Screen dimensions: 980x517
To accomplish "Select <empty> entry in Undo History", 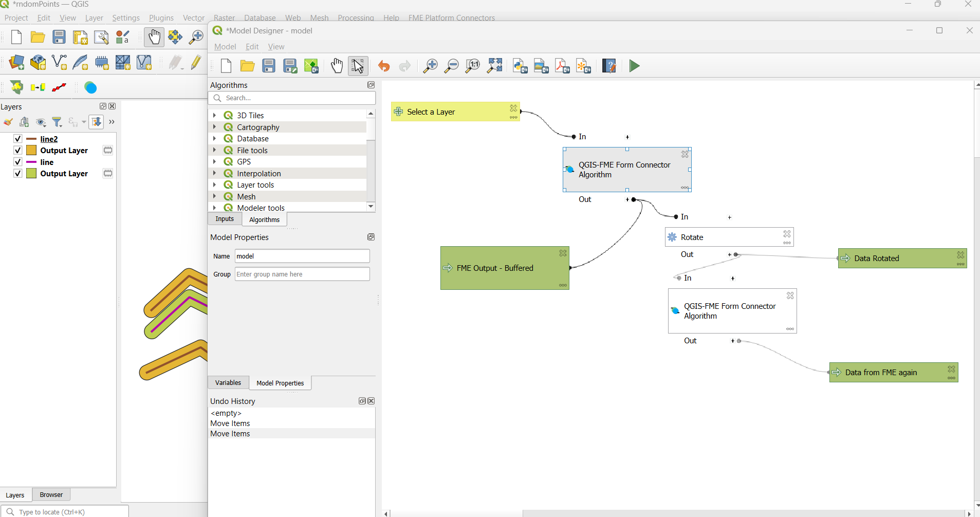I will tap(226, 413).
